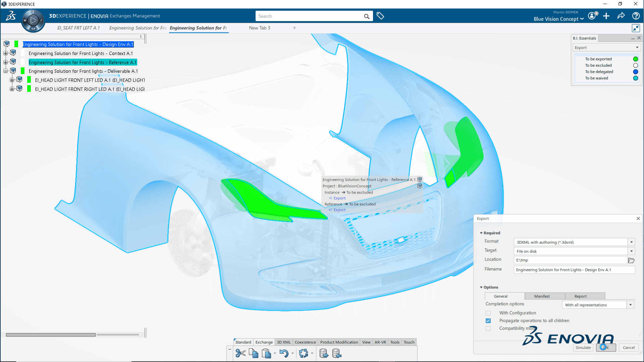
Task: Click the 3DS logo in the top bar
Action: (x=11, y=16)
